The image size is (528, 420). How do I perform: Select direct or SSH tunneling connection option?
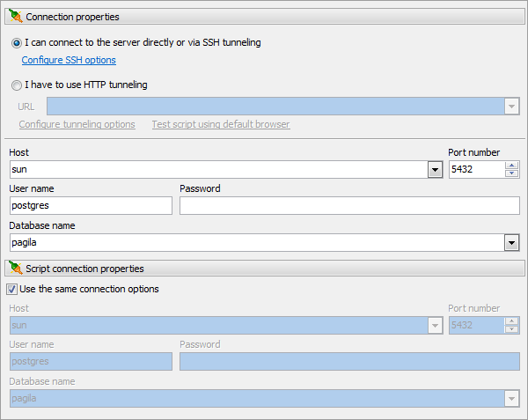tap(16, 43)
